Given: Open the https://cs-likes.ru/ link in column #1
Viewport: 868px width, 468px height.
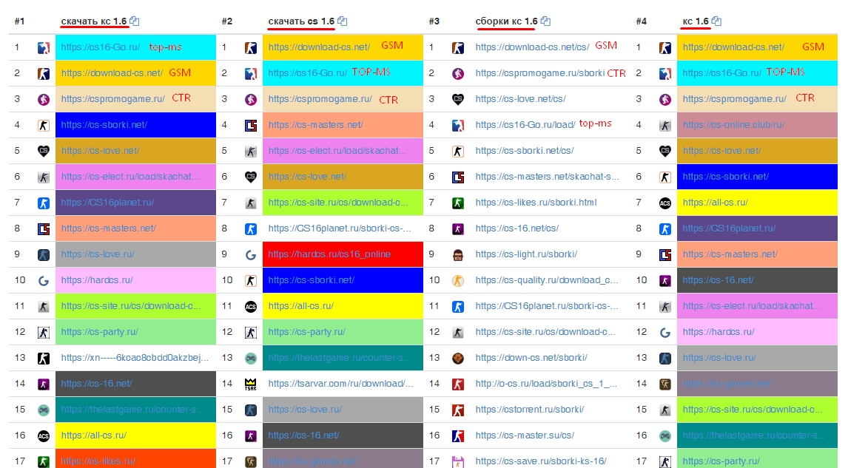Looking at the screenshot, I should click(98, 461).
